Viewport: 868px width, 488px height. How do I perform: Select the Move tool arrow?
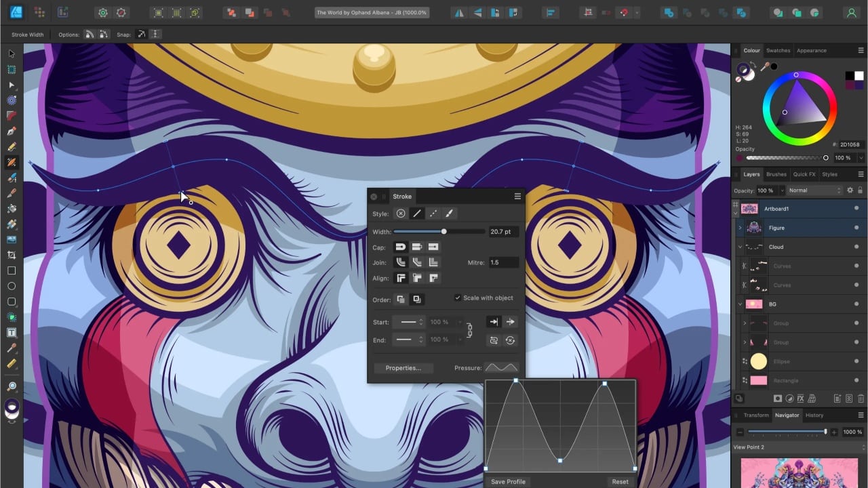click(12, 54)
